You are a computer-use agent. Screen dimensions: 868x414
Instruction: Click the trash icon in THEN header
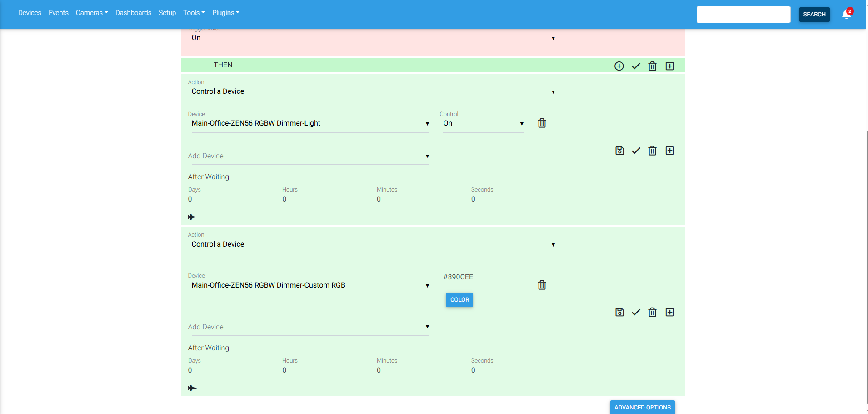[x=652, y=66]
